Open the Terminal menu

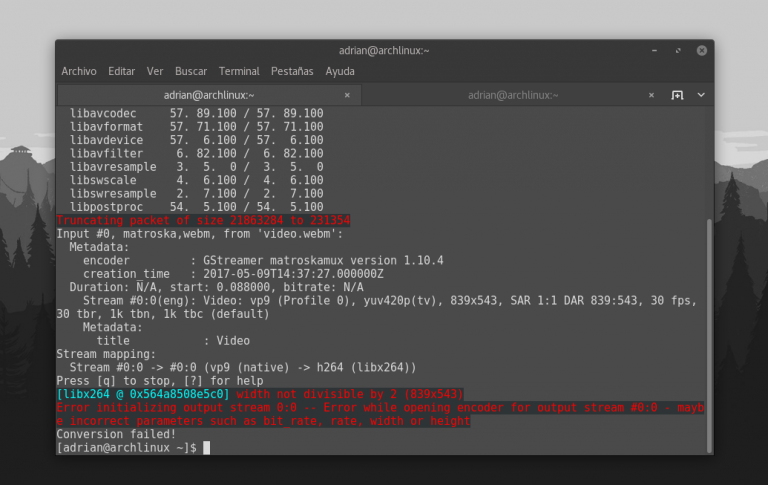[239, 71]
